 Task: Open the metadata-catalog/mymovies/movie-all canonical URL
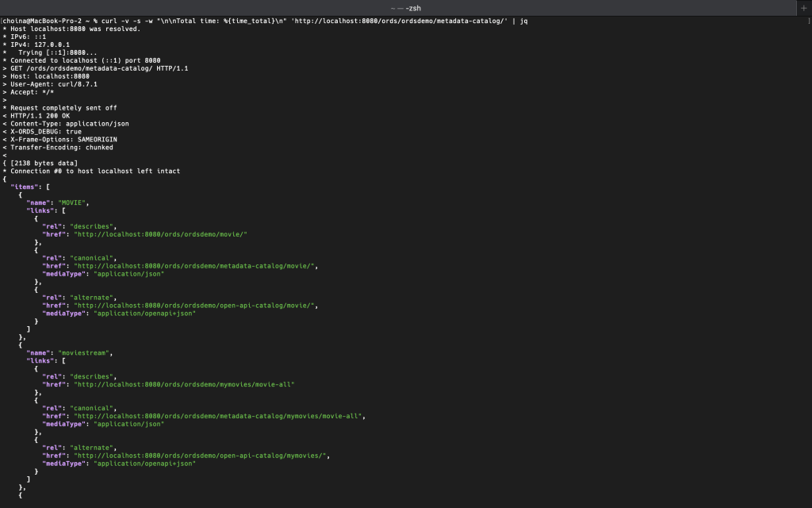pyautogui.click(x=218, y=416)
